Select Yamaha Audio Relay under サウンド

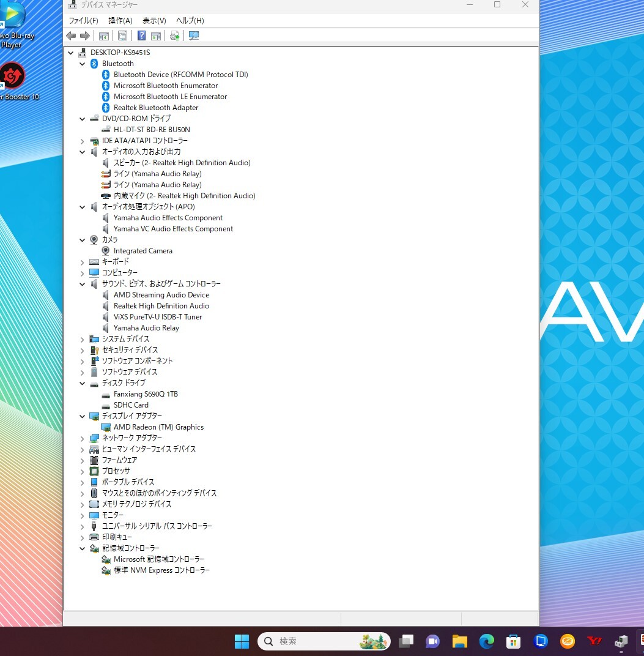tap(146, 328)
